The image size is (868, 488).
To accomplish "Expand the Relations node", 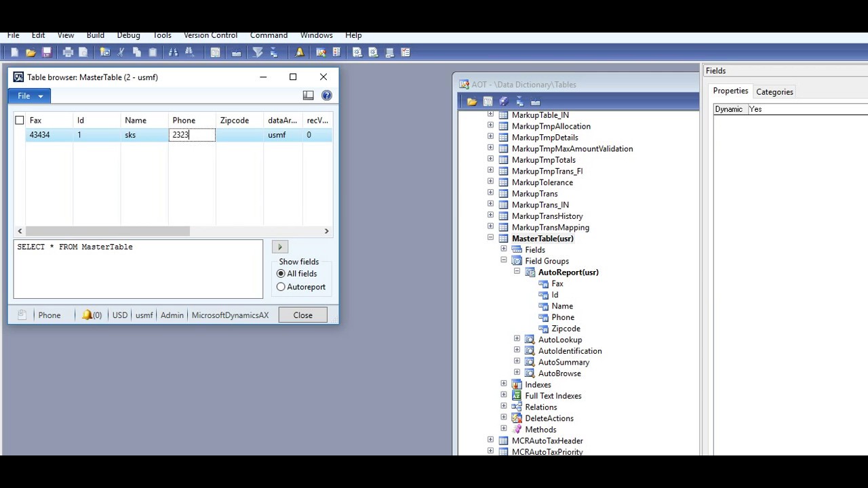I will tap(504, 407).
